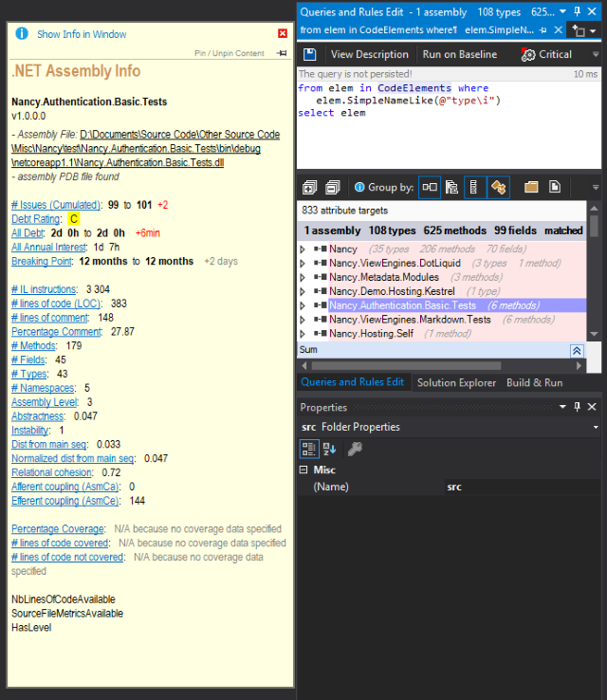Click the (Name) value field 'src'
Viewport: 607px width, 700px height.
[523, 487]
